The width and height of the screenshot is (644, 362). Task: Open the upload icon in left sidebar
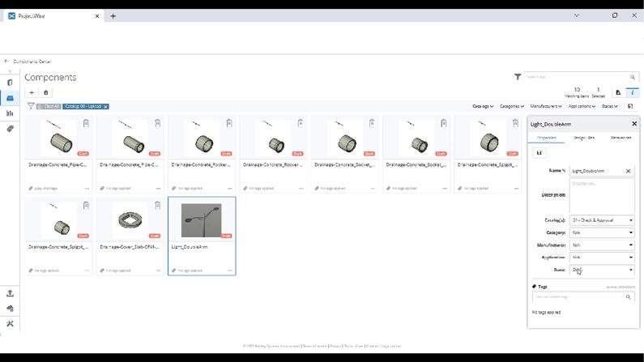pyautogui.click(x=10, y=293)
